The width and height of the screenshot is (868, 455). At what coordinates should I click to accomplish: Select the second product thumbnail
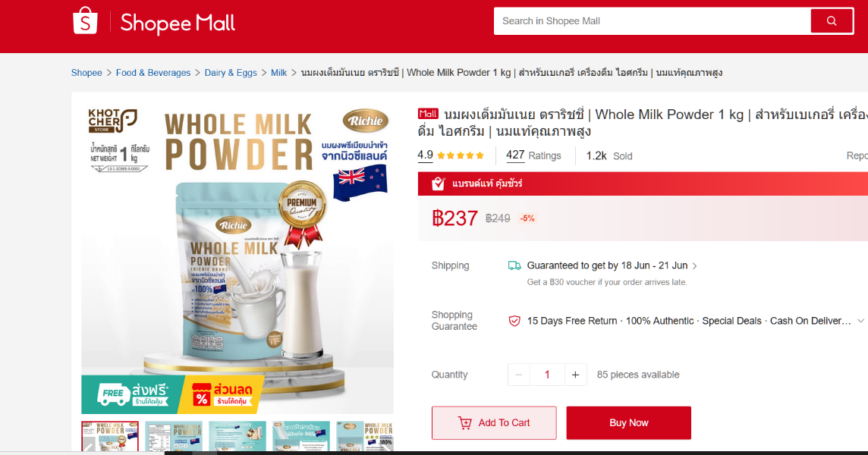(174, 436)
